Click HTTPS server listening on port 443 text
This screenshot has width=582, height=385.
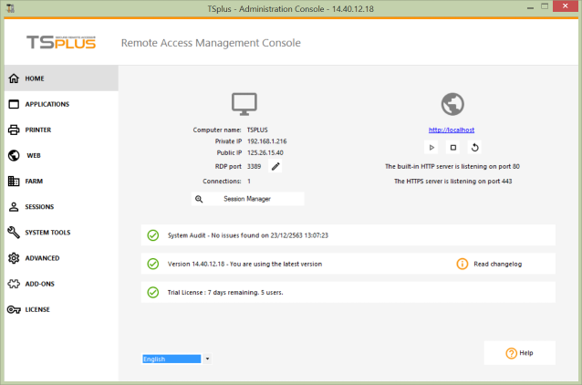click(x=453, y=181)
